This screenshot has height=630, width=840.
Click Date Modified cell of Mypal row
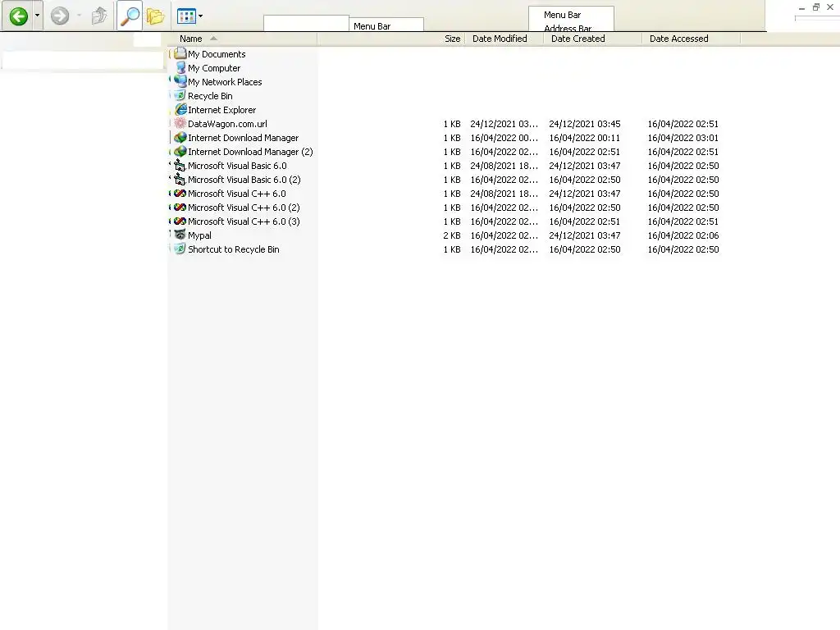[504, 235]
